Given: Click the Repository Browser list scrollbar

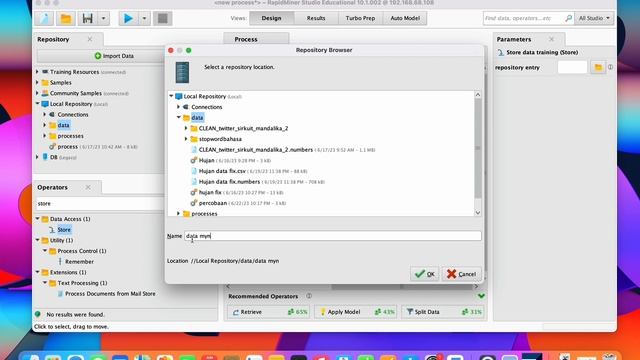Looking at the screenshot, I should pos(478,149).
